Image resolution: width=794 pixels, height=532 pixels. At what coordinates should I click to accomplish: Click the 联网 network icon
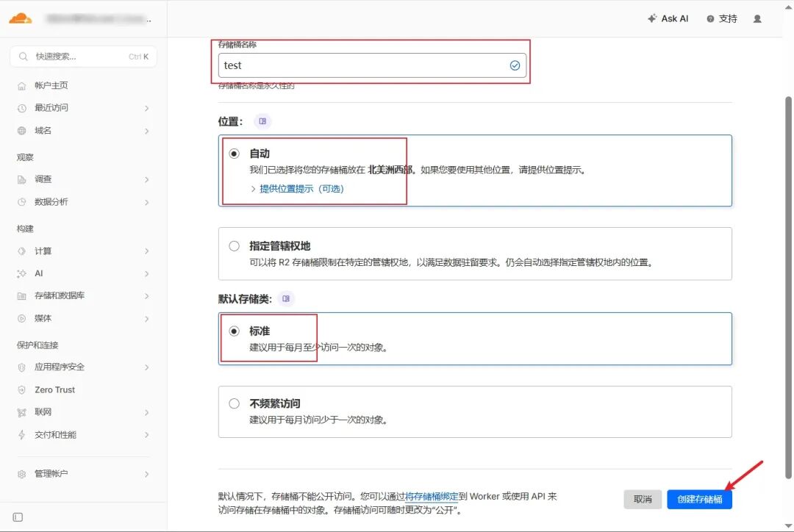(22, 412)
